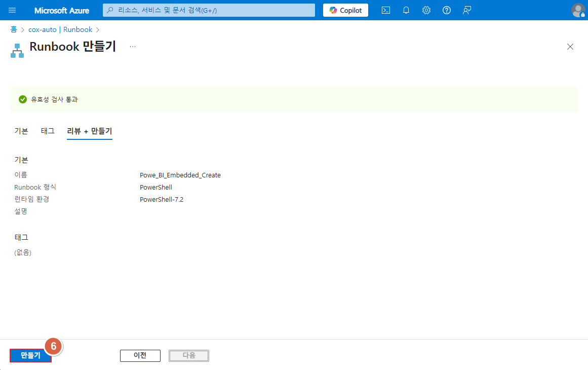Open the help question mark menu
588x370 pixels.
click(447, 10)
